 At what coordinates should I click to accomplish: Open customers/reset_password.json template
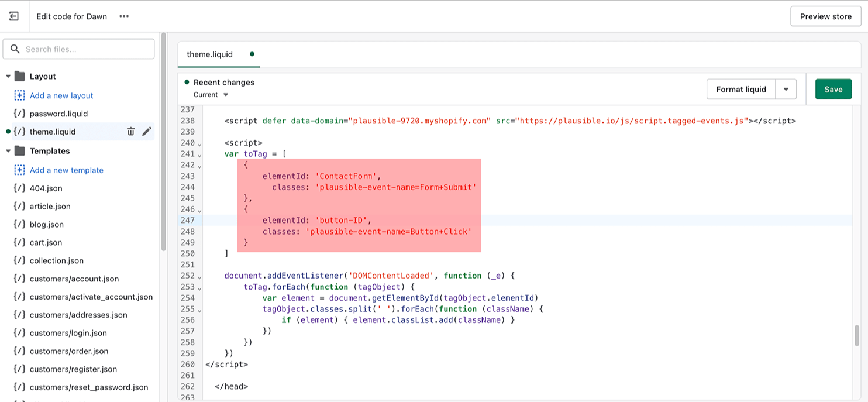[89, 388]
